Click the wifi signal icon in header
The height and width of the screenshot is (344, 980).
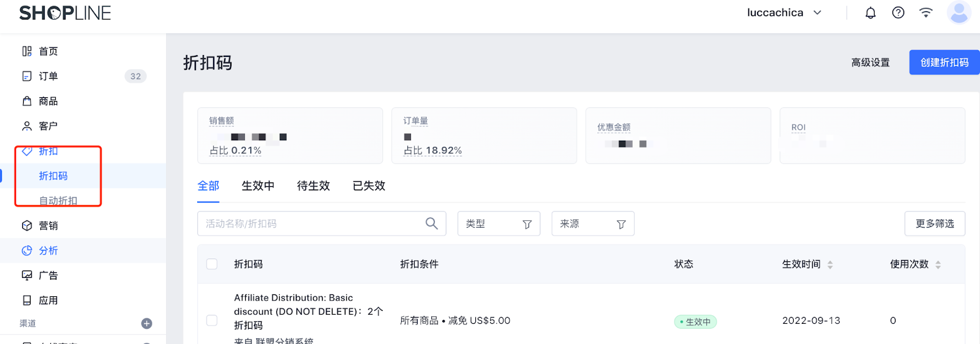click(925, 13)
